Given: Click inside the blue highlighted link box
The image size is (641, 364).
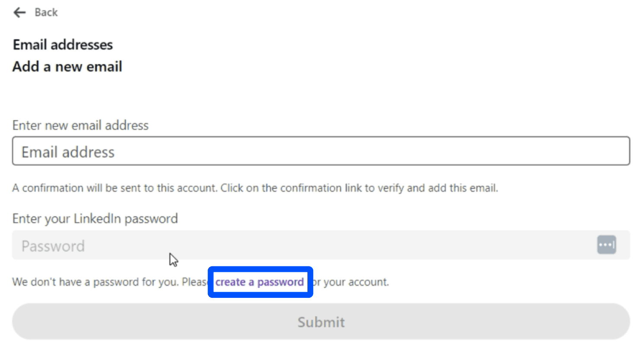Looking at the screenshot, I should click(x=260, y=282).
